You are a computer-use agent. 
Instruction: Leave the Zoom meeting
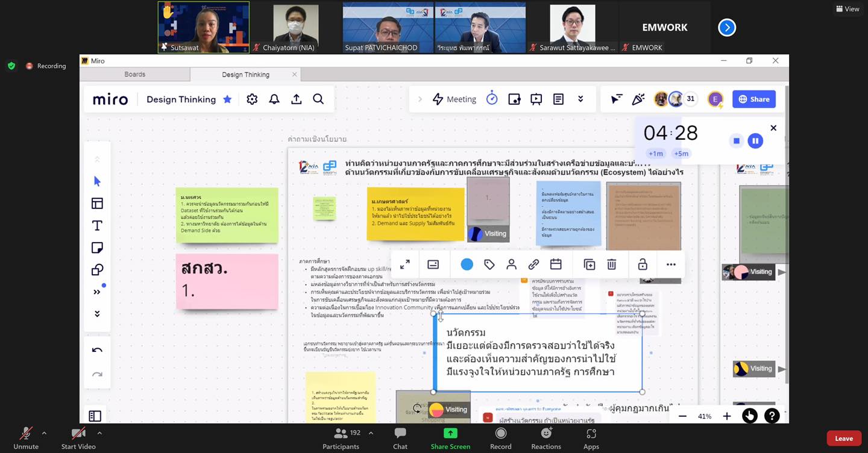844,439
